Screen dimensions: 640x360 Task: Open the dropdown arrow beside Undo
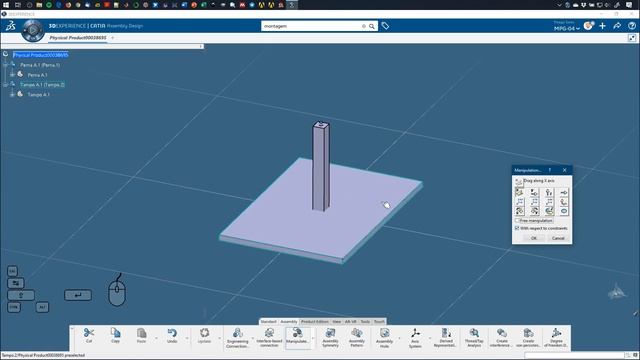pyautogui.click(x=187, y=338)
